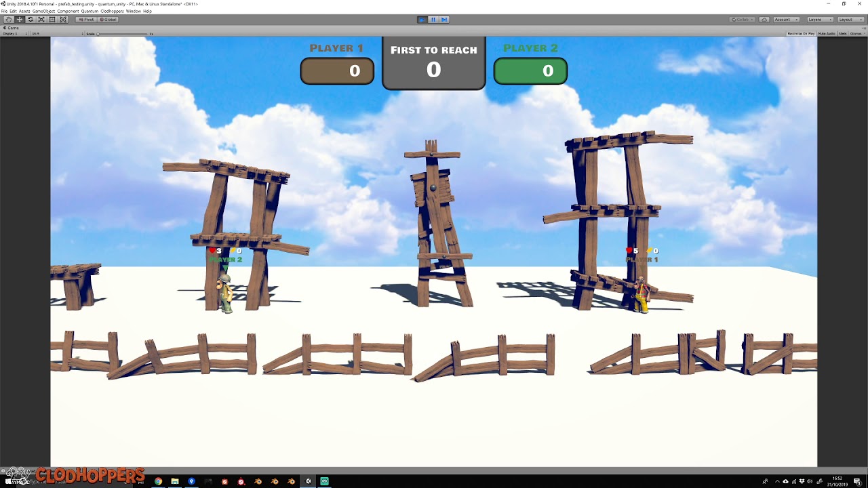This screenshot has width=868, height=488.
Task: Show hidden system tray icons
Action: click(x=777, y=481)
